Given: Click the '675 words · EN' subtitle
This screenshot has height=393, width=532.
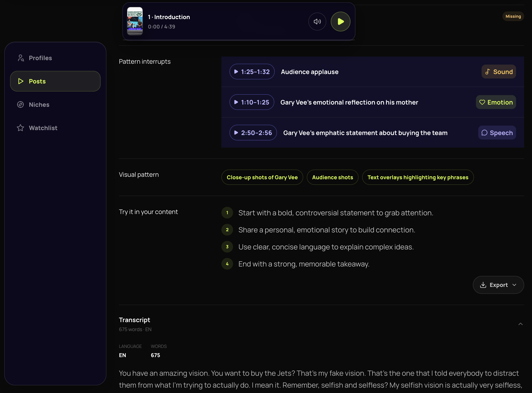Looking at the screenshot, I should [135, 329].
